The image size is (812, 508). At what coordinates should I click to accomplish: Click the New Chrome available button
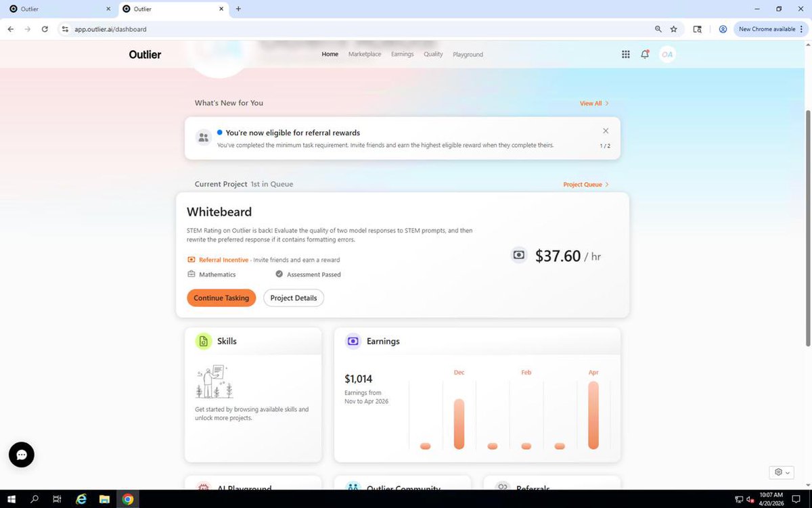click(x=770, y=29)
